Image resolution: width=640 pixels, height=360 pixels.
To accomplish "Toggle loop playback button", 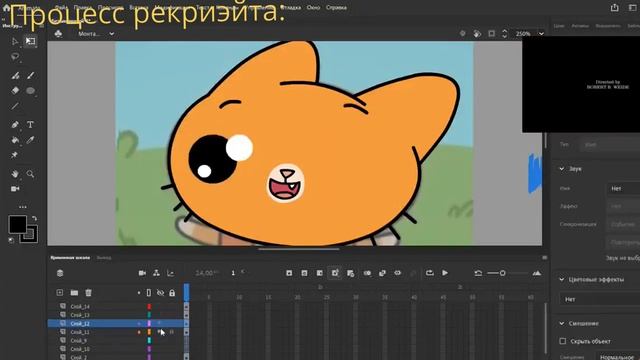I will (x=429, y=273).
